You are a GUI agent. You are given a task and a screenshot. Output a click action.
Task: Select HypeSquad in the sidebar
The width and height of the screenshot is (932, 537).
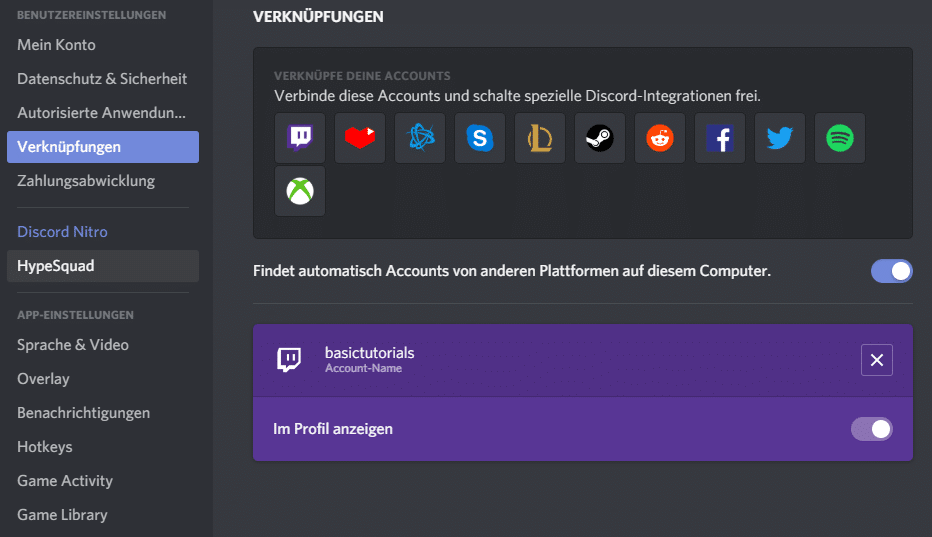point(56,266)
